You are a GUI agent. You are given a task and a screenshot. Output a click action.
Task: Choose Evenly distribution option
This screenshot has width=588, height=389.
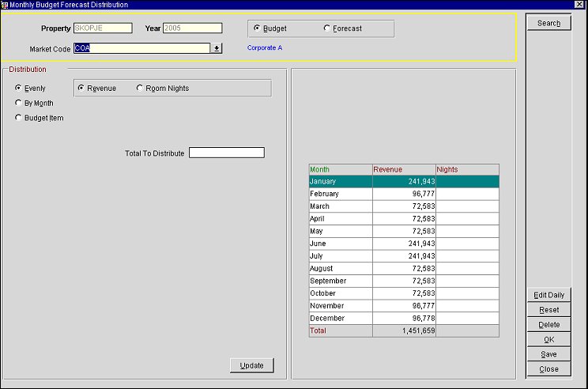(18, 88)
